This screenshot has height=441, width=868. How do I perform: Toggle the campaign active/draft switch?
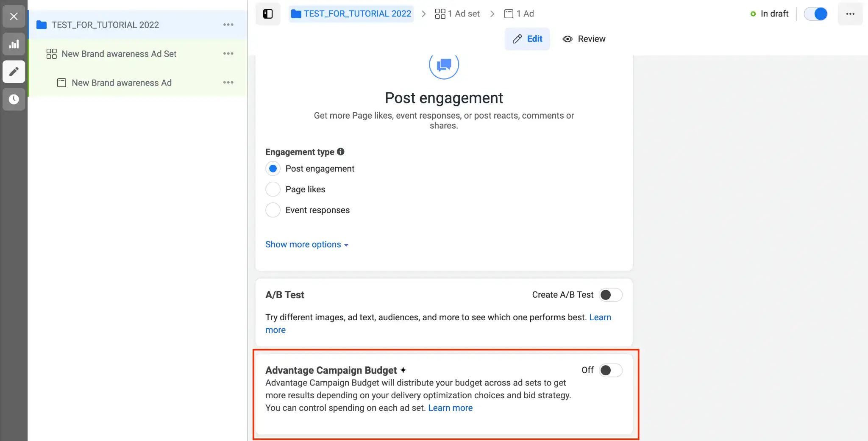point(816,14)
